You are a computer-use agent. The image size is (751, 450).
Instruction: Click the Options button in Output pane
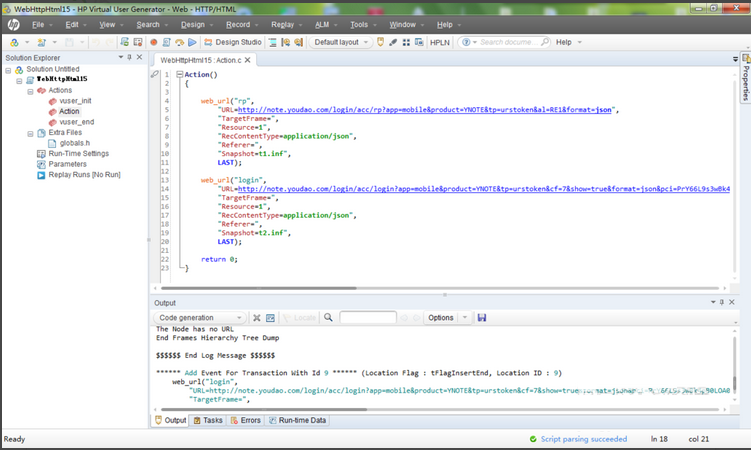[441, 317]
